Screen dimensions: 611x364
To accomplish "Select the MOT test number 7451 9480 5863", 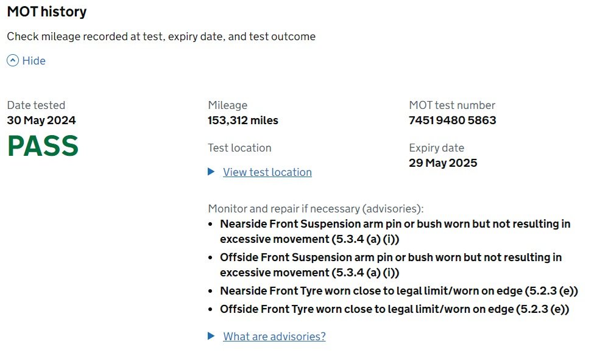I will [x=453, y=121].
